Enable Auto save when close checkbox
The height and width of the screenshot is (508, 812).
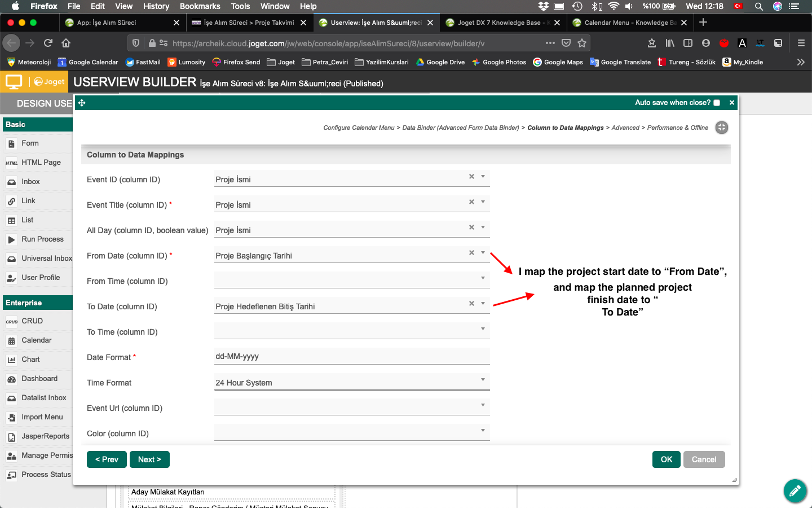[x=717, y=103]
